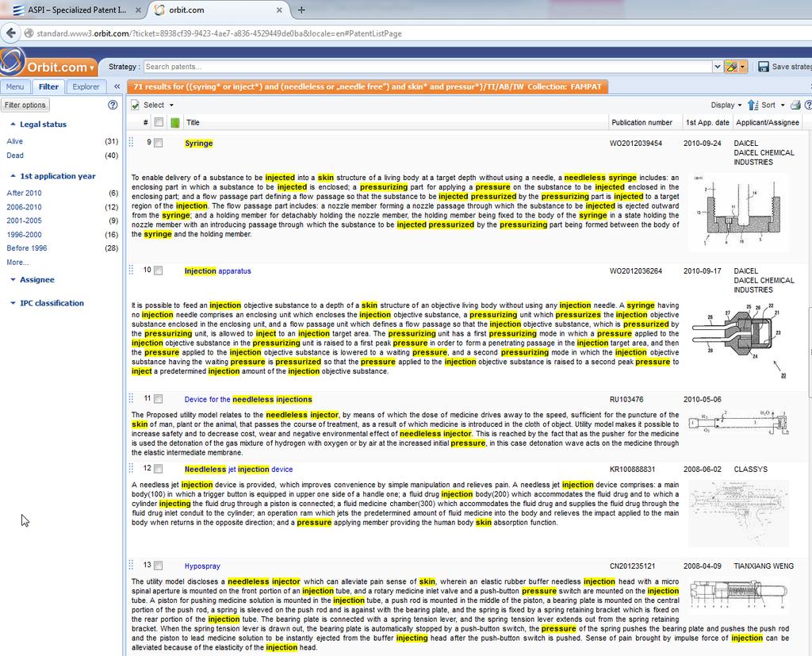Check the box for result 9 Syringe

pos(159,143)
